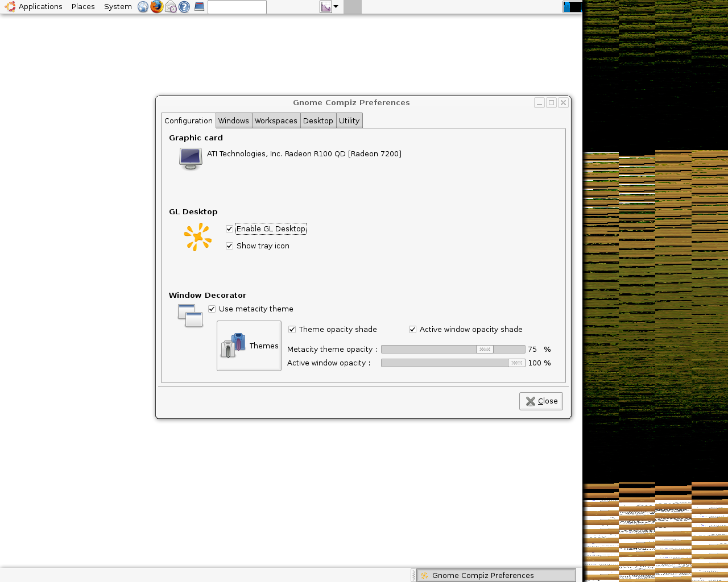The height and width of the screenshot is (582, 728).
Task: Open the System menu
Action: tap(118, 7)
